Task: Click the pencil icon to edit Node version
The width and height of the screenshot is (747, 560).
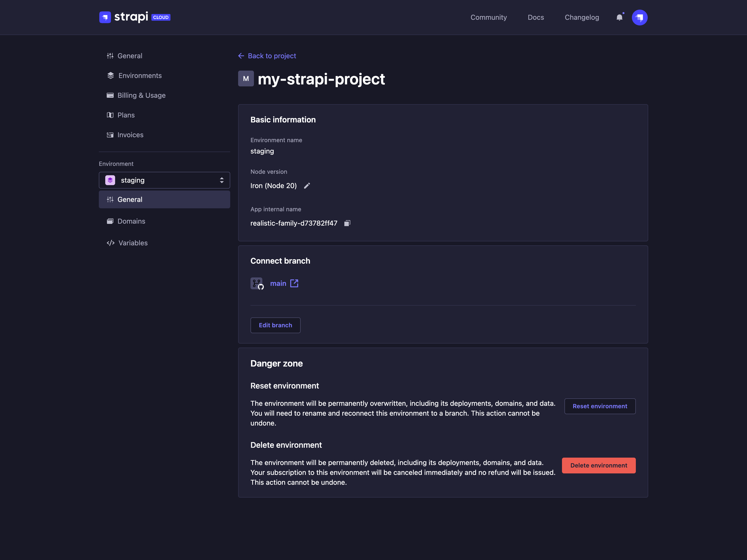Action: 307,185
